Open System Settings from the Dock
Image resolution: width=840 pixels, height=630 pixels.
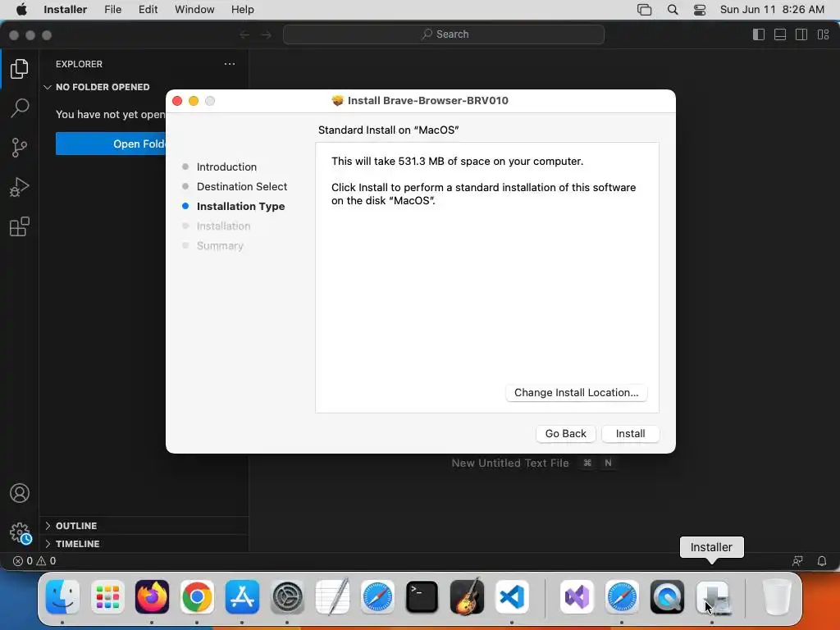(x=287, y=597)
